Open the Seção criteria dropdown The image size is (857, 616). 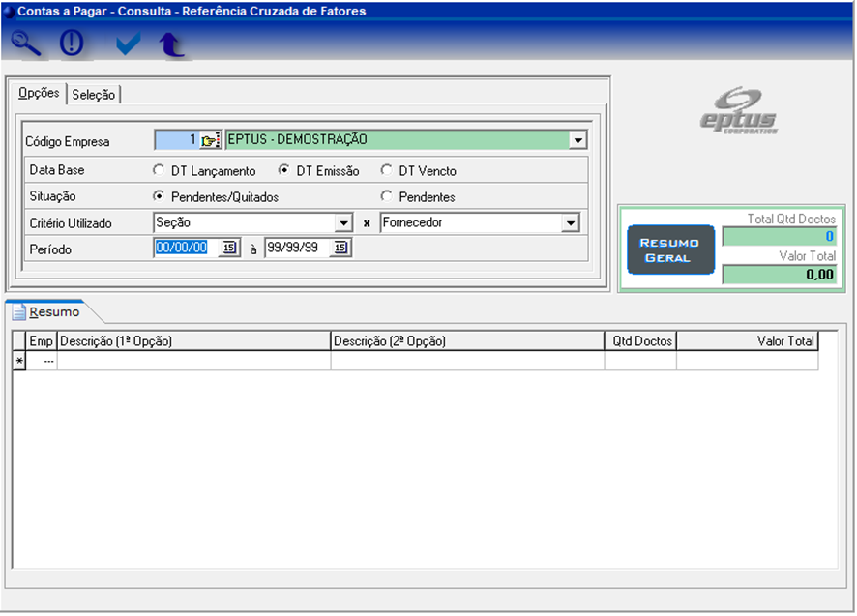pyautogui.click(x=342, y=223)
